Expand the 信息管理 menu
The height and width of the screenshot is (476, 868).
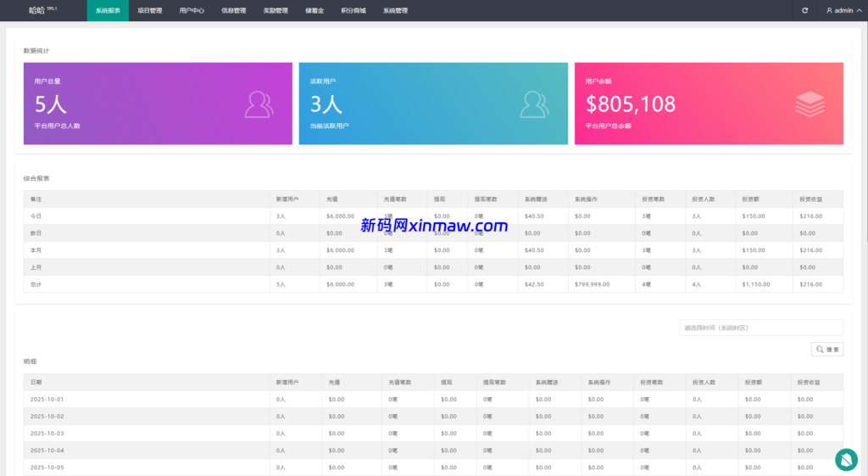point(233,11)
